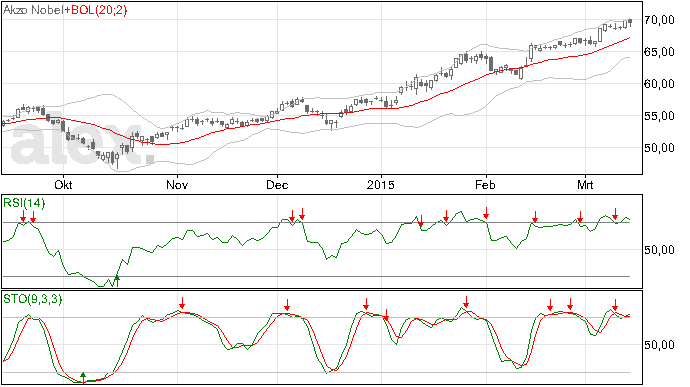Select the 65,00 price axis label
This screenshot has height=387, width=690.
click(x=659, y=52)
